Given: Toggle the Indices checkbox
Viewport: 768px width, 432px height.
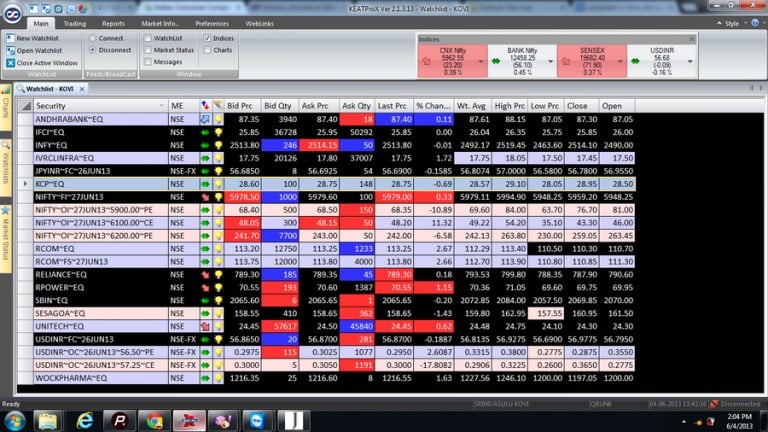Looking at the screenshot, I should [x=205, y=38].
